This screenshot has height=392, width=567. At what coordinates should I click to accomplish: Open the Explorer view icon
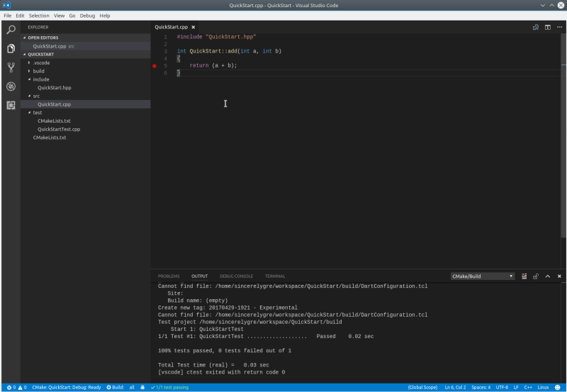point(11,48)
